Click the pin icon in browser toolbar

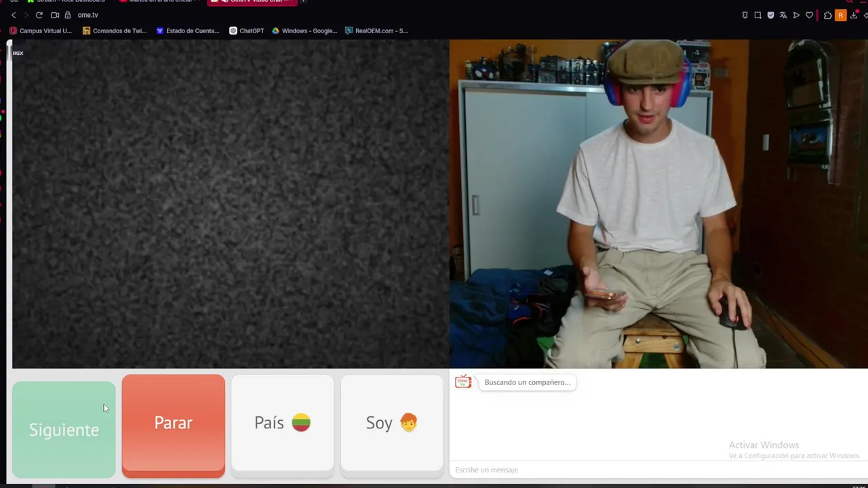click(x=745, y=15)
